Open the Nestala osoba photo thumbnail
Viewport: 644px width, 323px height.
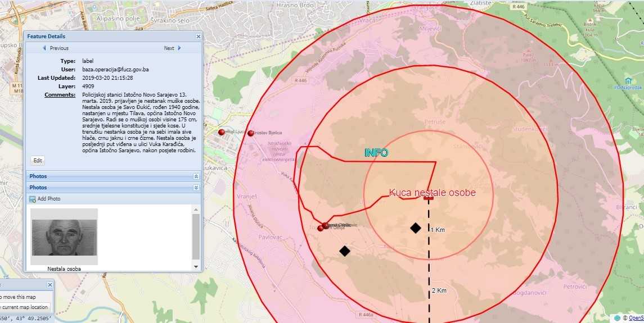click(64, 236)
